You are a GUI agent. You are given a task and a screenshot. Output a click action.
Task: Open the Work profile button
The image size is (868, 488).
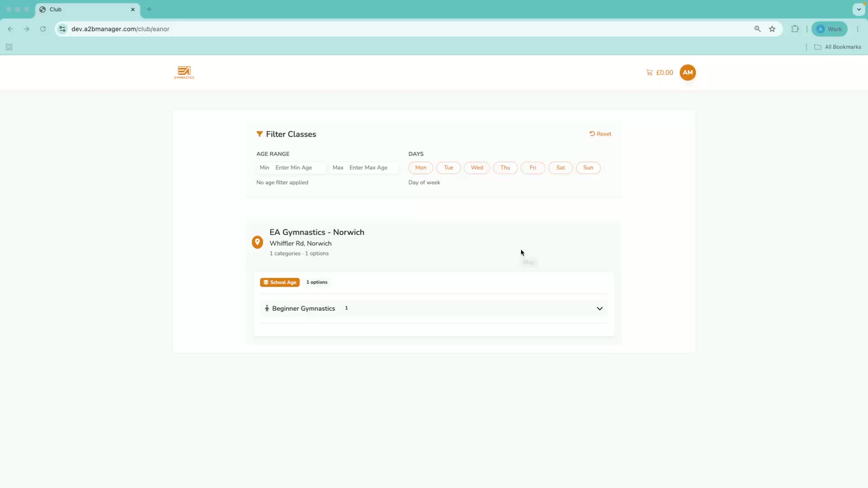click(x=830, y=29)
